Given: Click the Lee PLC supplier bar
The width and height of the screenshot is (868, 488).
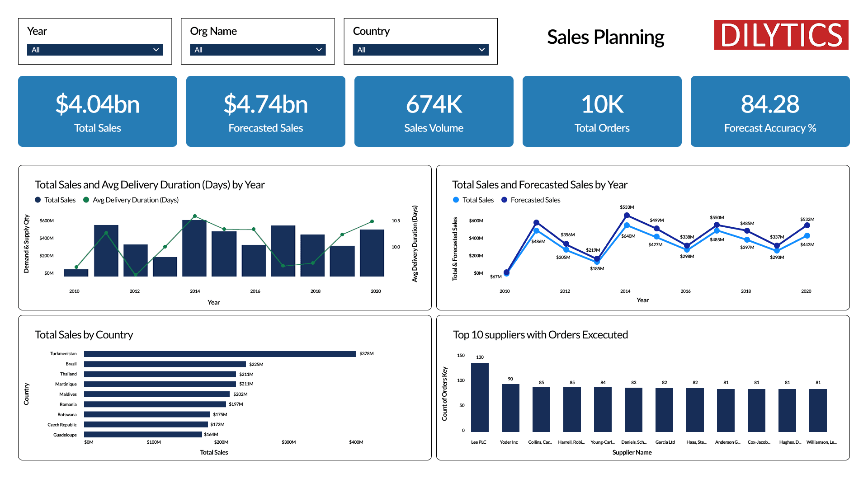Looking at the screenshot, I should (x=479, y=397).
